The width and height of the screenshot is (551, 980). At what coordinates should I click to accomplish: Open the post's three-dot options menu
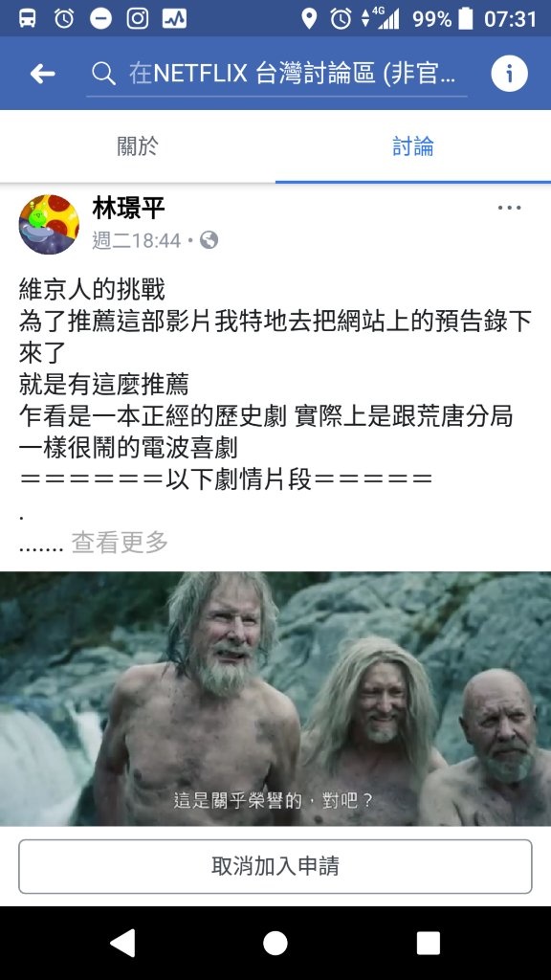click(509, 208)
